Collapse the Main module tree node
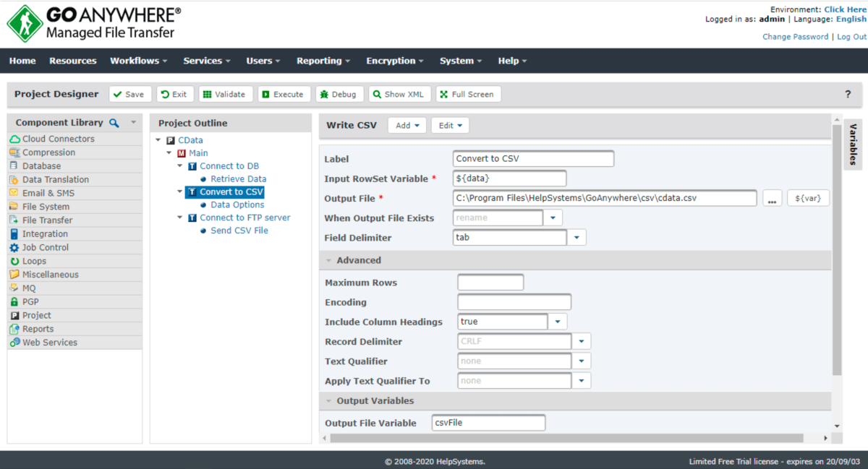This screenshot has height=469, width=868. pos(170,153)
